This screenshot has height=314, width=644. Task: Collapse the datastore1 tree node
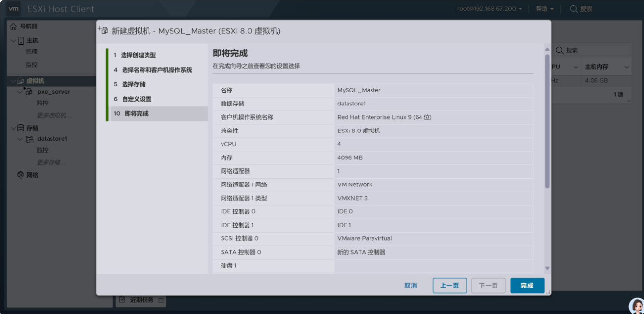tap(20, 139)
